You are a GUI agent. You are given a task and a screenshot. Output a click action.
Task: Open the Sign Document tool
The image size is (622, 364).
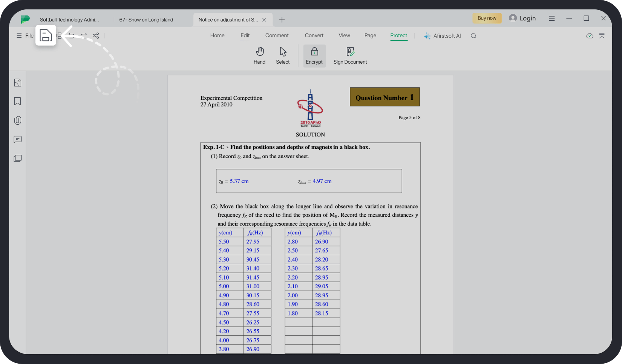click(350, 56)
